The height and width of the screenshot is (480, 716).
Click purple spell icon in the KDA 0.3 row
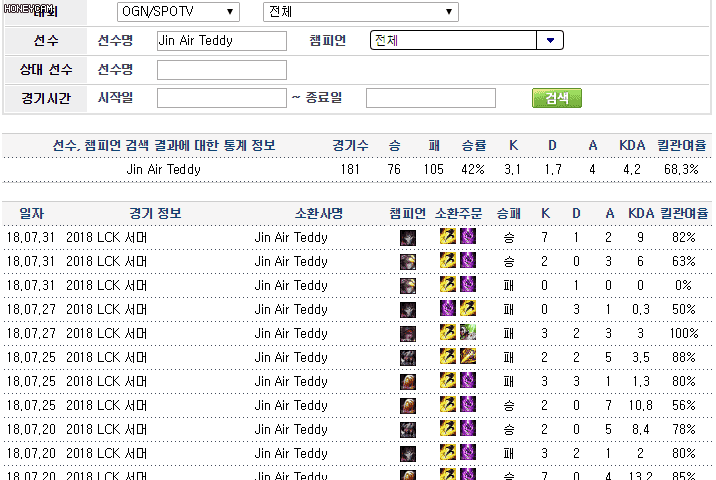coord(448,308)
